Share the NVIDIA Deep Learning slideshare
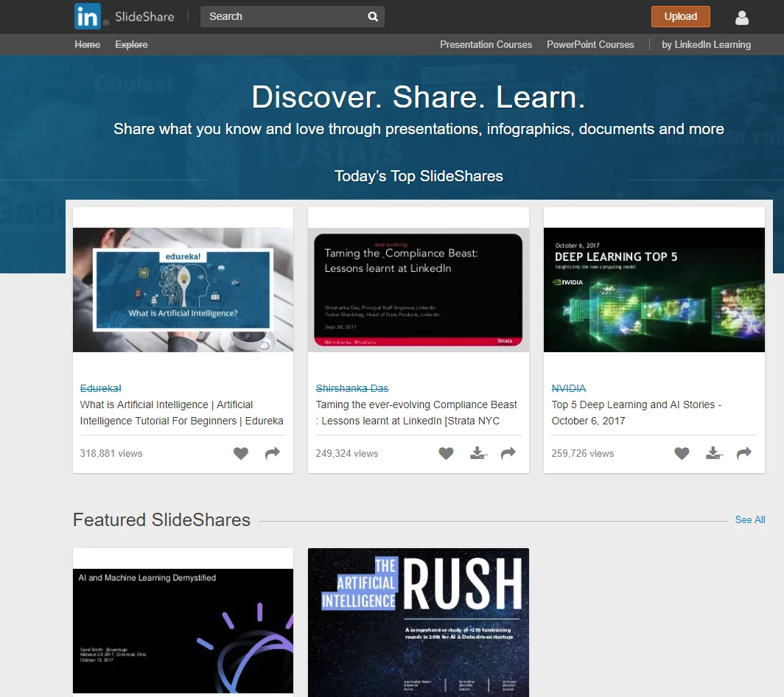The height and width of the screenshot is (697, 784). [744, 453]
